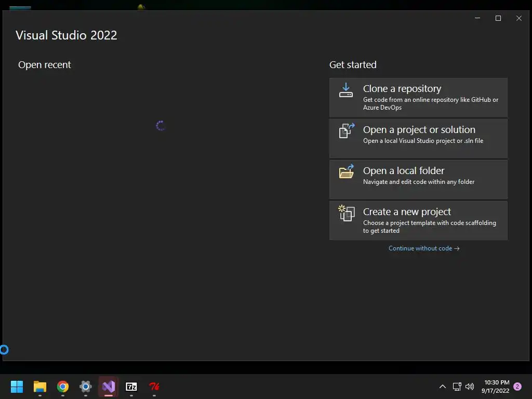Click the Create a new project icon
The height and width of the screenshot is (399, 532).
point(347,213)
